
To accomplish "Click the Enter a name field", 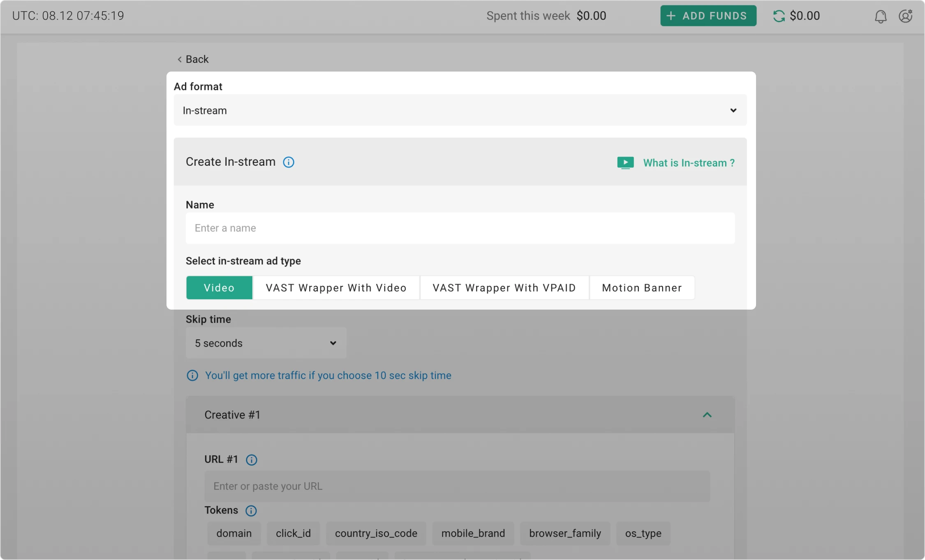I will coord(460,228).
